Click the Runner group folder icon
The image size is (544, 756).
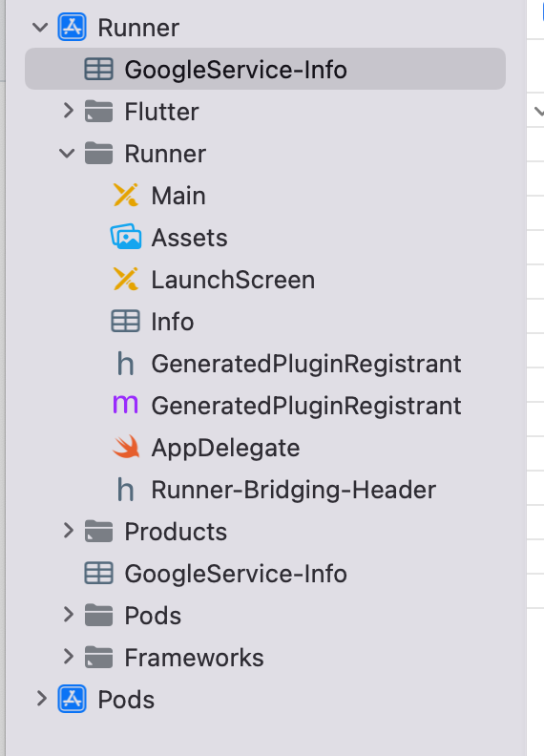[x=99, y=154]
